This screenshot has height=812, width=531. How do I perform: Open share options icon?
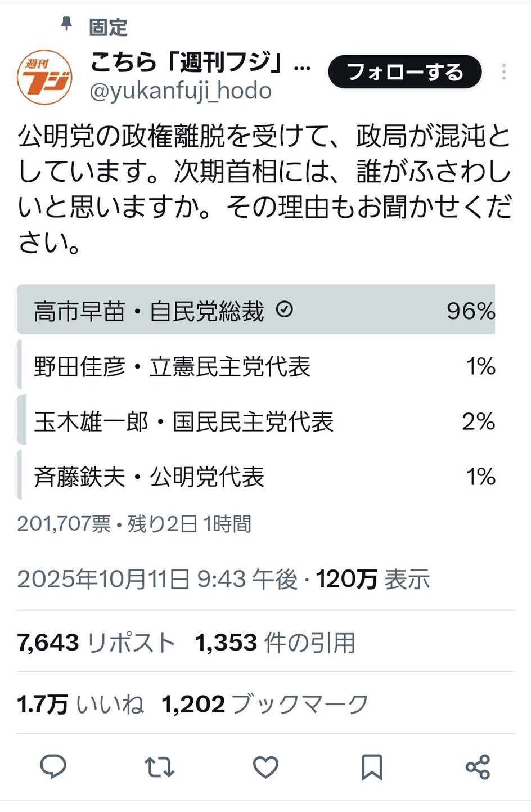tap(478, 767)
